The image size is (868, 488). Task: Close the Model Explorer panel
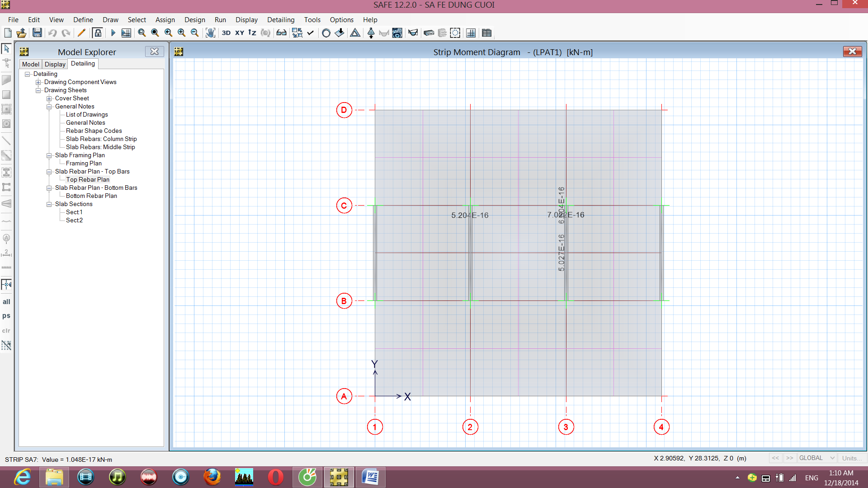154,52
